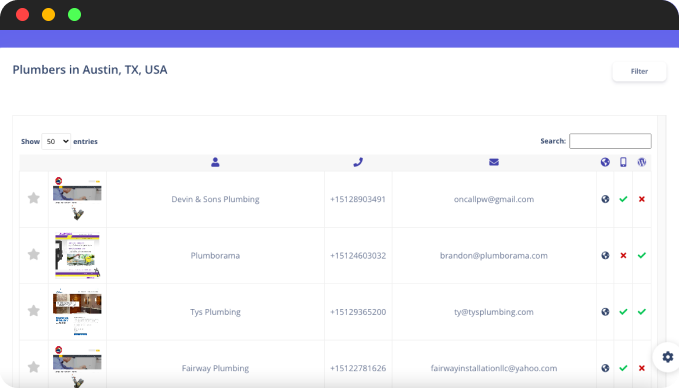Open website globe icon for Devin & Sons

coord(605,199)
